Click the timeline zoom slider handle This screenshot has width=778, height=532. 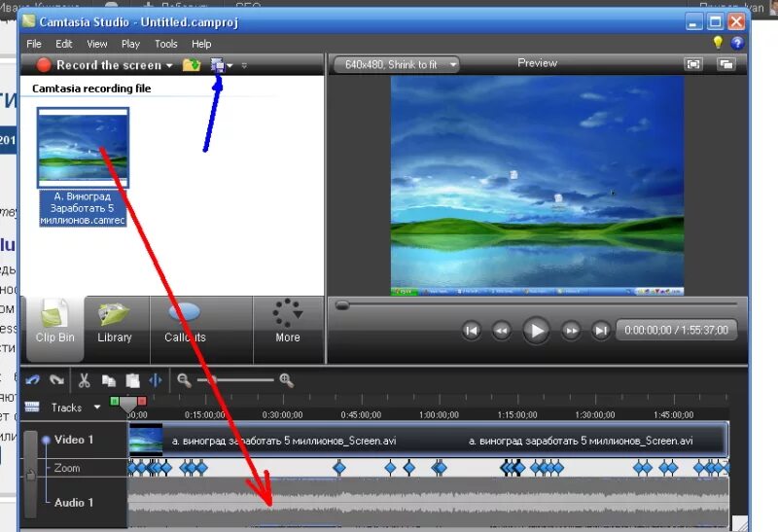pyautogui.click(x=213, y=380)
